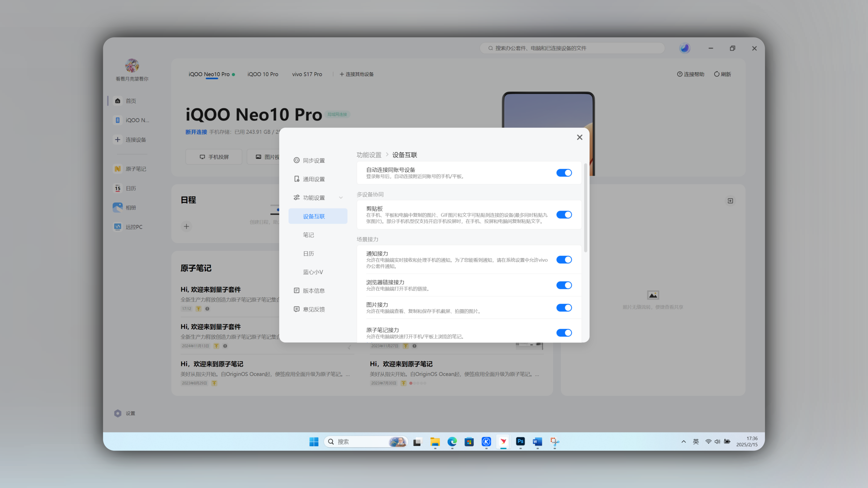The width and height of the screenshot is (868, 488).
Task: Open 原子笔记 app in sidebar
Action: [x=130, y=169]
